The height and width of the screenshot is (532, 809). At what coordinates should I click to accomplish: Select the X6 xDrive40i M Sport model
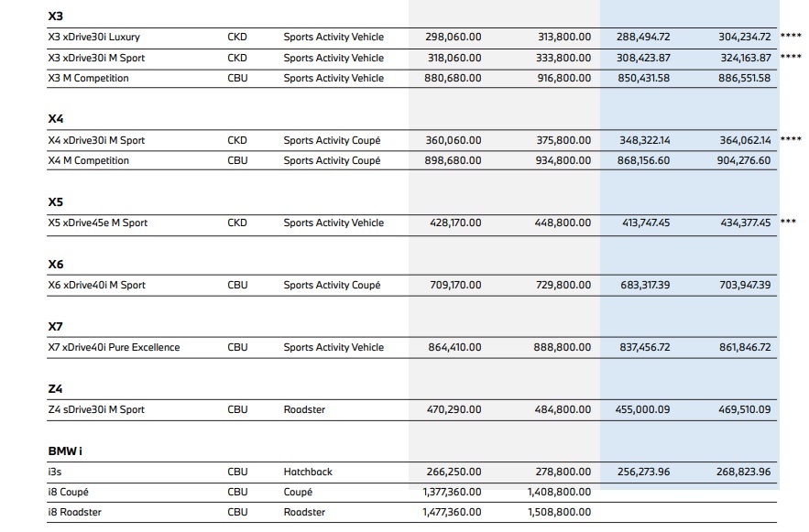[96, 285]
